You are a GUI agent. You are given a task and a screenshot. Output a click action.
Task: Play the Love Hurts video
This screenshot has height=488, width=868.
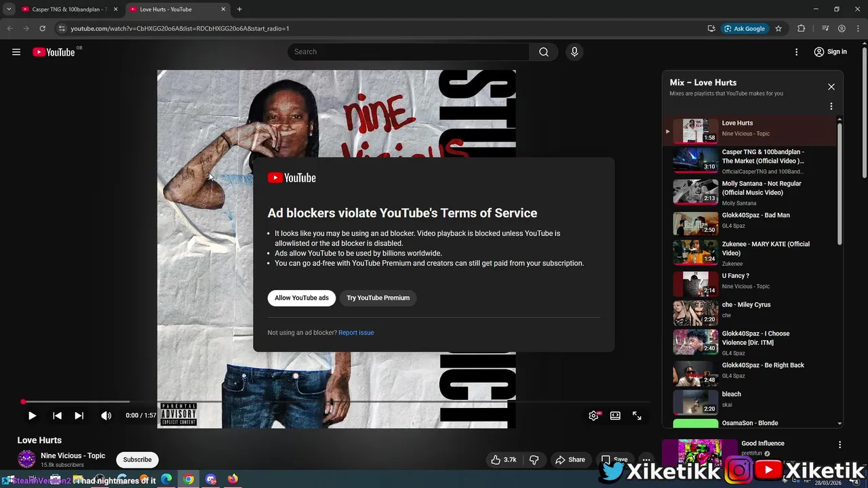32,415
